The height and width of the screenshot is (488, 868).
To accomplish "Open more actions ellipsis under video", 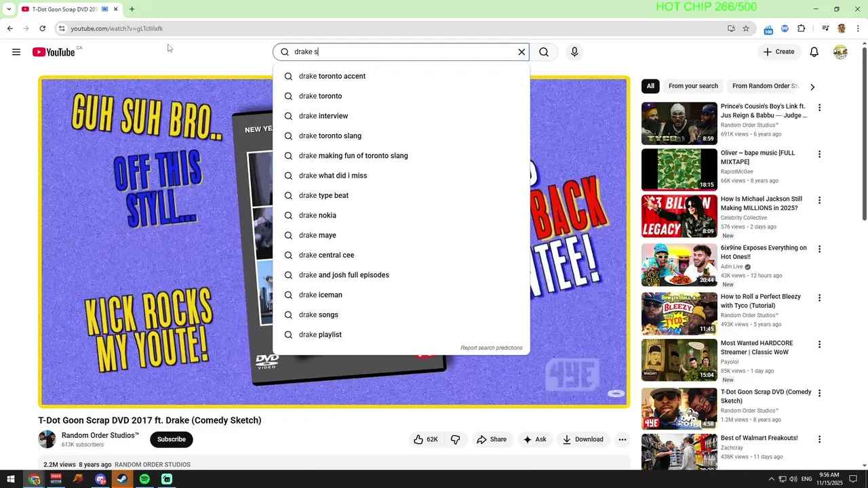I will [x=622, y=439].
